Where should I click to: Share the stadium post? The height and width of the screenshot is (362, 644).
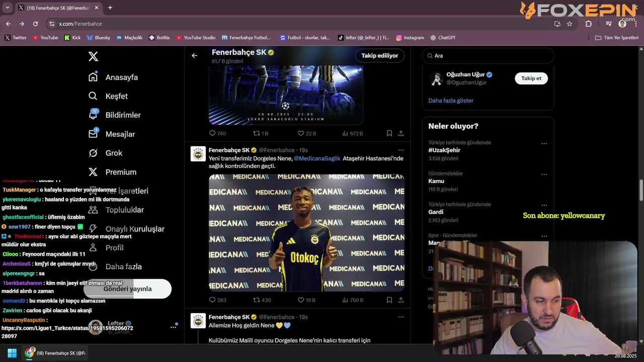coord(401,133)
